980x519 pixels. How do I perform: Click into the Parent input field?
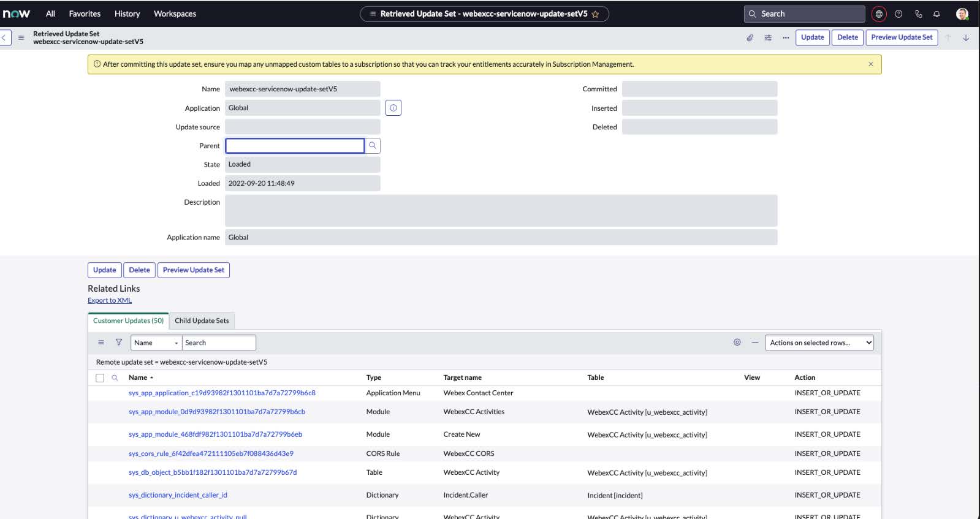(x=295, y=146)
